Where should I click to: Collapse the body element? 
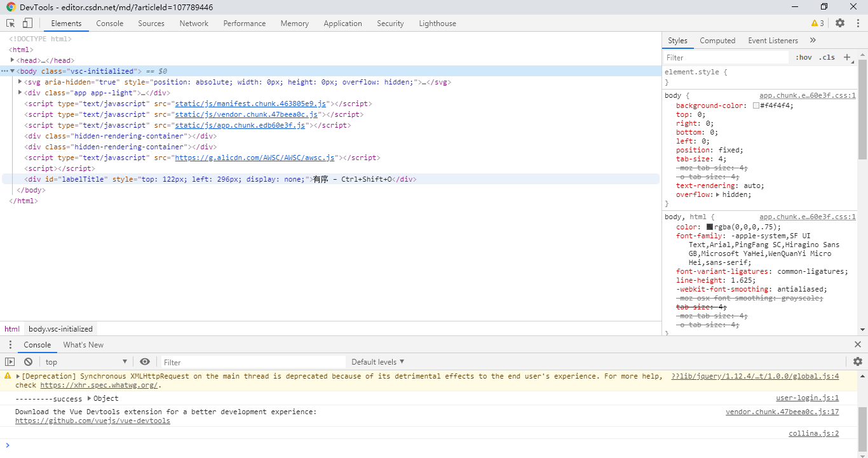[x=13, y=71]
